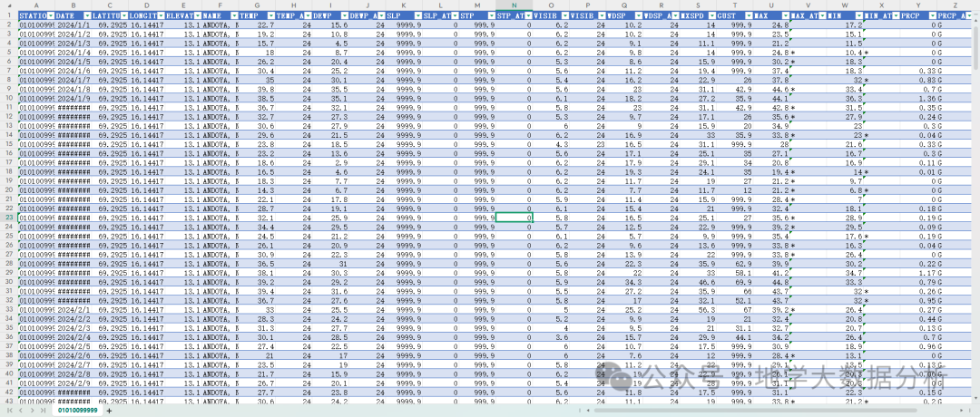Open the DATE column filter dropdown
Viewport: 980px width, 417px height.
[x=87, y=15]
